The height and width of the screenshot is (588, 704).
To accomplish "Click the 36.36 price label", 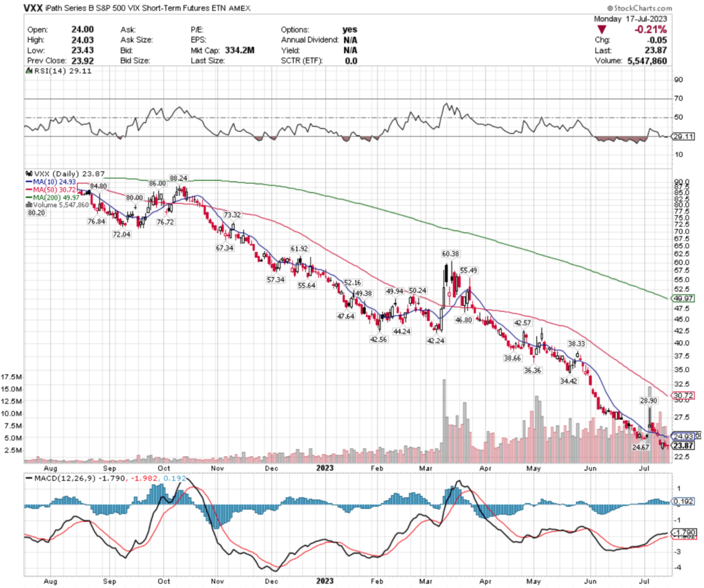I will 533,371.
